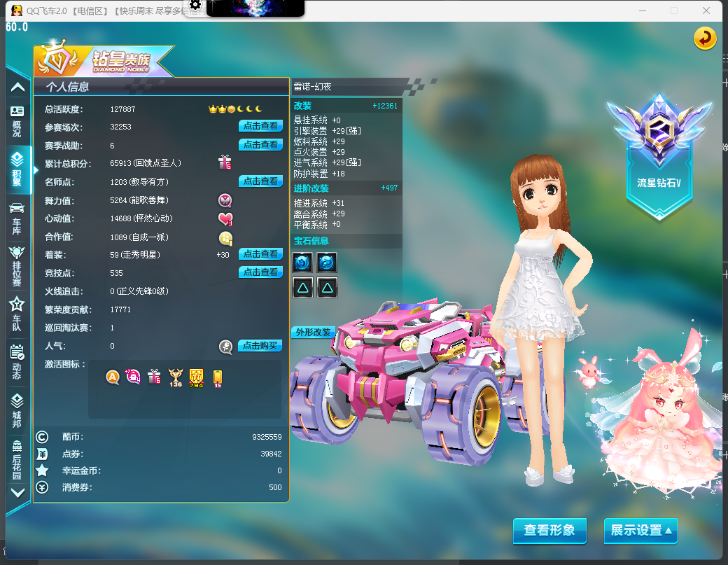Click the 酷币 coin icon
Screen dimensions: 728x565
(42, 437)
